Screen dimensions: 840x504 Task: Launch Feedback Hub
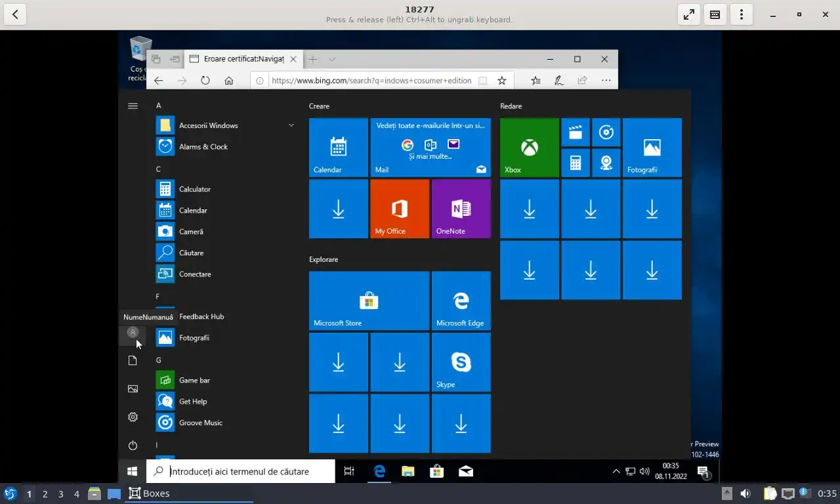tap(224, 316)
